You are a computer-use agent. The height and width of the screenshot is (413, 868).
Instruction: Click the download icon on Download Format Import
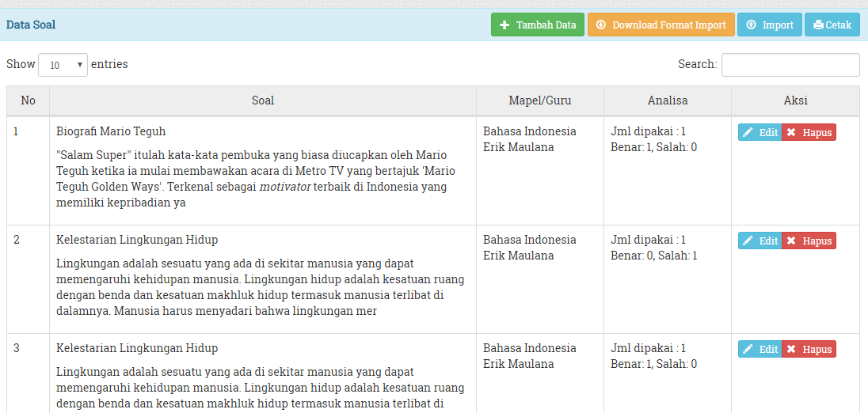coord(601,25)
